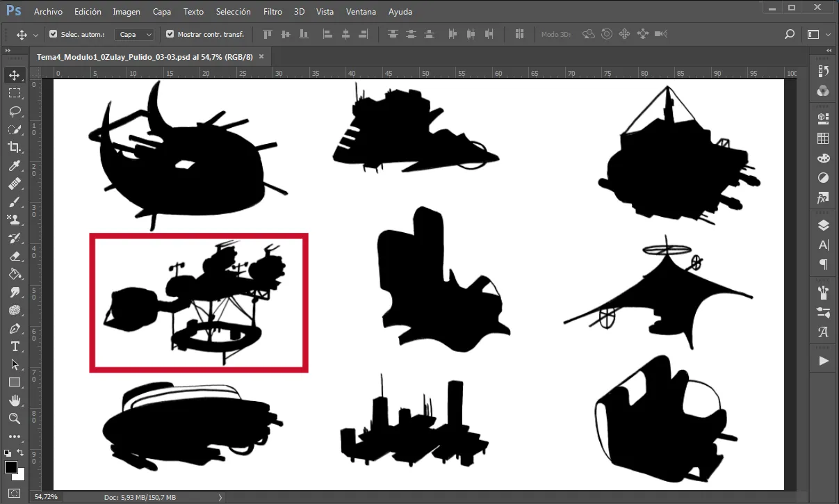Viewport: 839px width, 504px height.
Task: Open the Swatches grid panel icon
Action: tap(824, 138)
